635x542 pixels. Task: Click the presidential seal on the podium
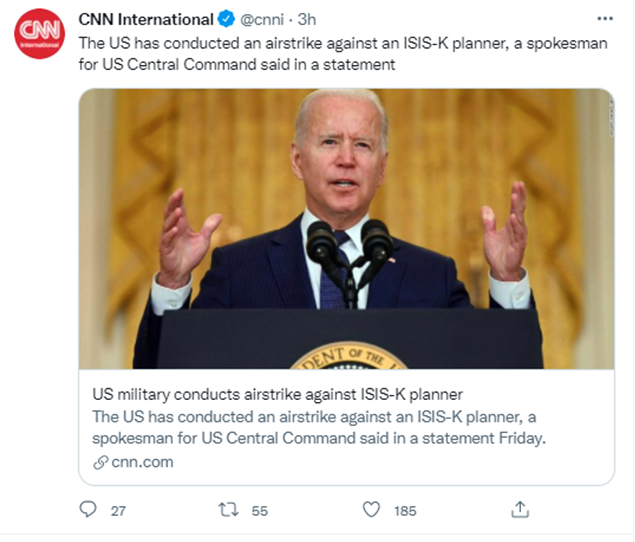[349, 356]
